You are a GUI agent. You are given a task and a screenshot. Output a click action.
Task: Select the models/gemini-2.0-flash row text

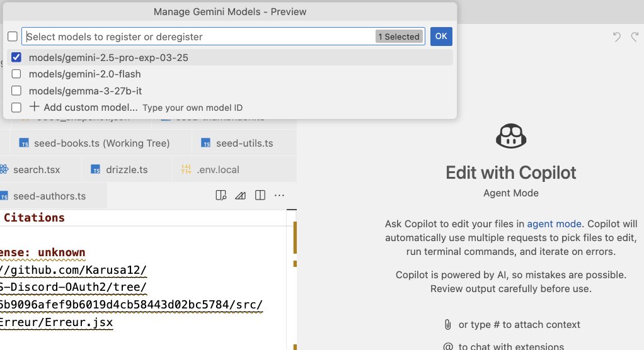[x=84, y=74]
